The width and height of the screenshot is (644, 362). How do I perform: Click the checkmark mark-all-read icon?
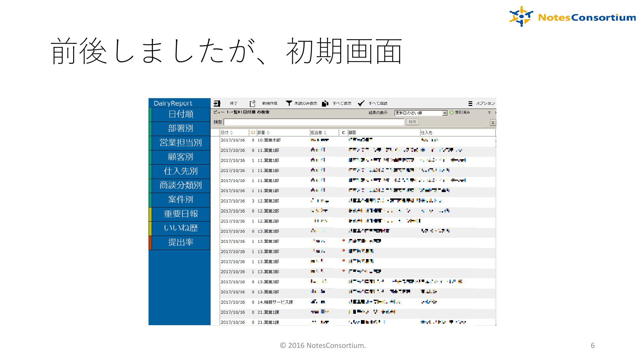[361, 103]
